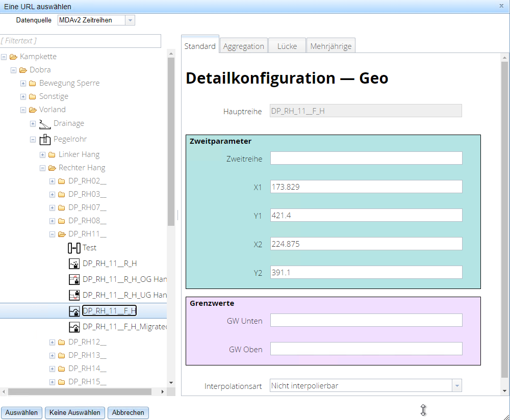510x420 pixels.
Task: Open the Interpolationsart dropdown
Action: pyautogui.click(x=456, y=386)
